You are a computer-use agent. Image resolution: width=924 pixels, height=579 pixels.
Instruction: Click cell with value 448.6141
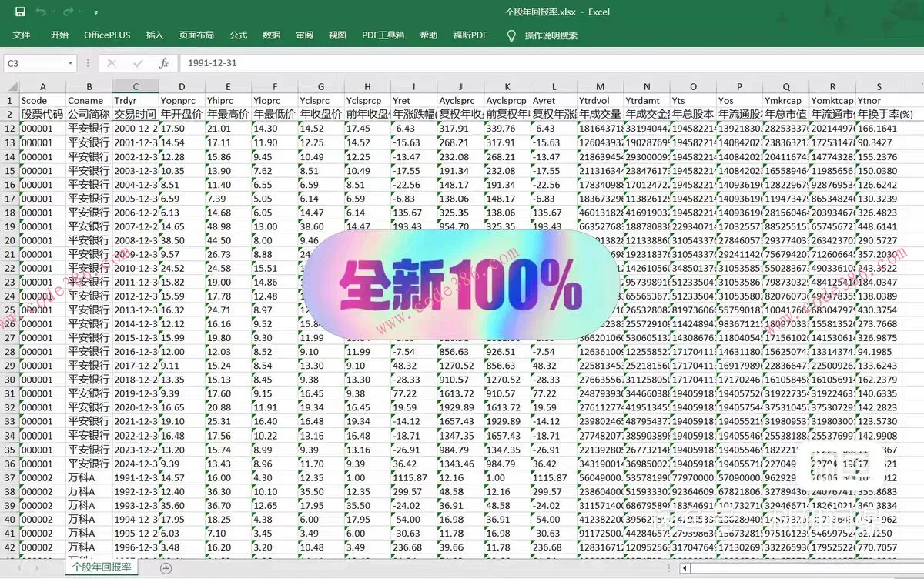tap(879, 226)
